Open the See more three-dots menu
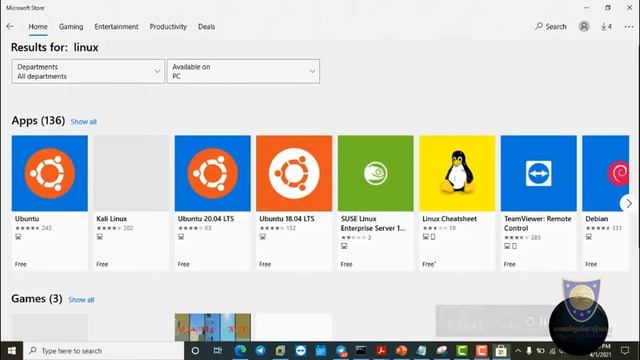The height and width of the screenshot is (360, 640). click(629, 27)
